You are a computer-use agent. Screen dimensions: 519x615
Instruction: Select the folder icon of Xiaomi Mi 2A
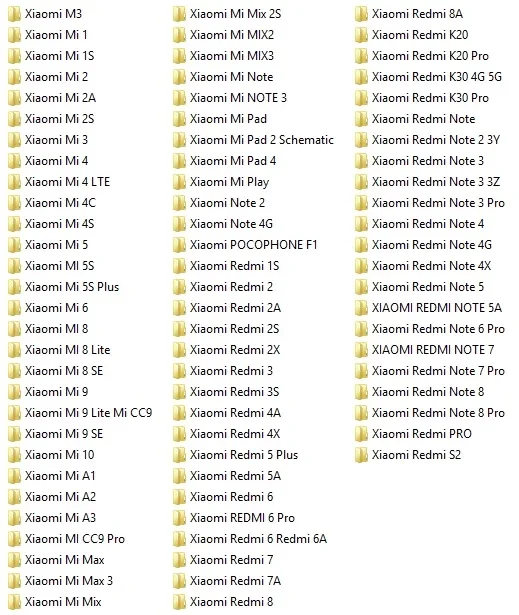click(x=14, y=98)
